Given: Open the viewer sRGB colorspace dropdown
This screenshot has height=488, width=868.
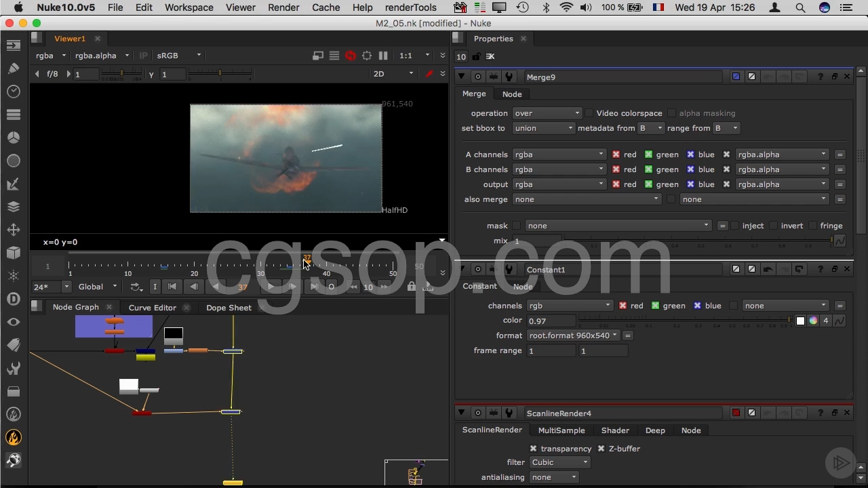Looking at the screenshot, I should [178, 56].
